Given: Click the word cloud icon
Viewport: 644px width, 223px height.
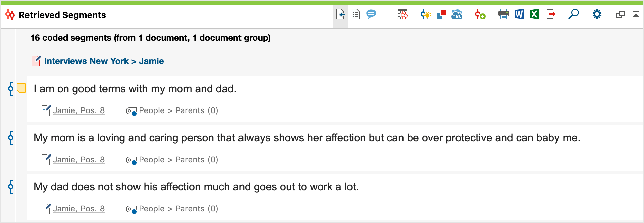Looking at the screenshot, I should pyautogui.click(x=457, y=14).
